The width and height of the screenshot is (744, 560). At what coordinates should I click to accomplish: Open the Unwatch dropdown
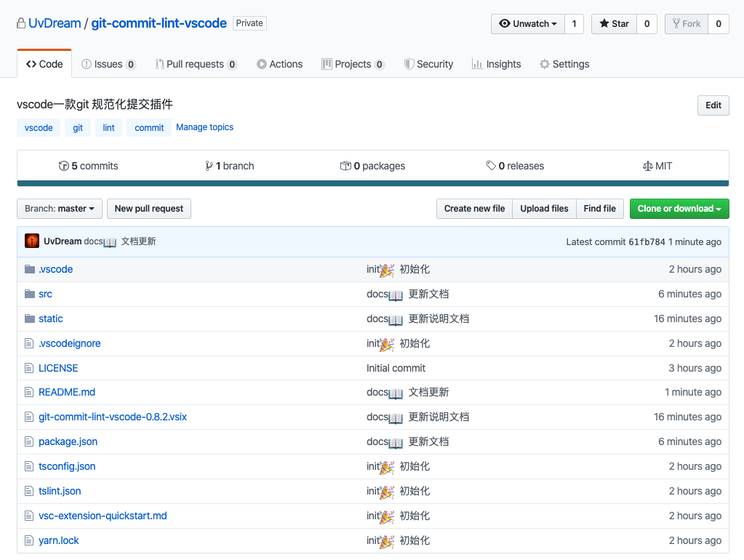527,24
